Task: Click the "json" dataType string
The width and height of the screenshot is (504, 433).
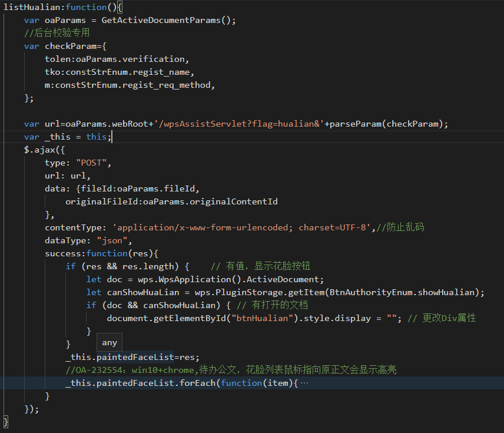Action: (112, 240)
